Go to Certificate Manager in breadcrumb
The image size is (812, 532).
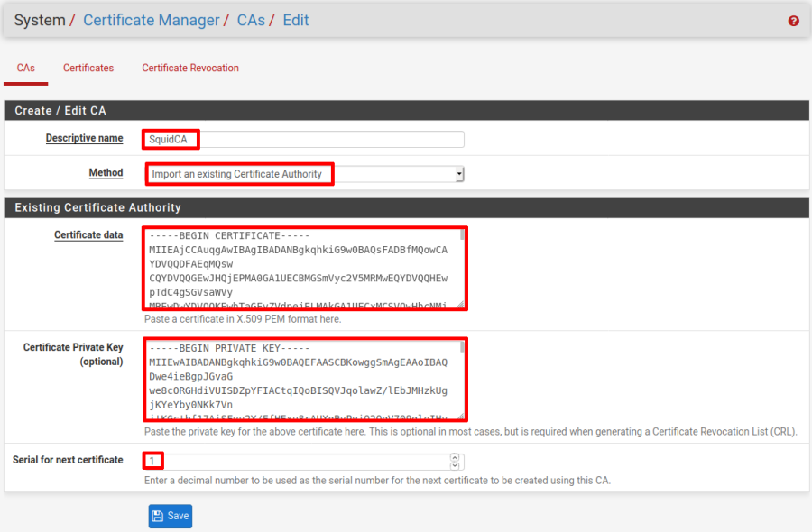tap(151, 20)
